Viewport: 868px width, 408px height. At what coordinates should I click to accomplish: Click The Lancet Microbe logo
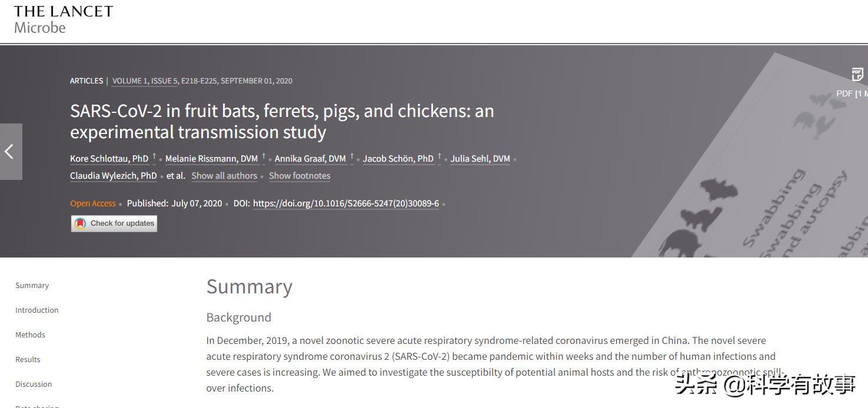click(x=63, y=19)
